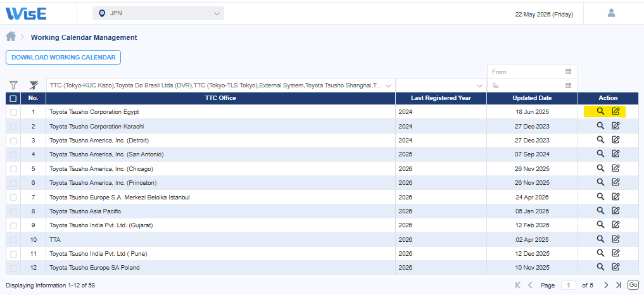View Pune office calendar
This screenshot has width=644, height=295.
click(x=600, y=253)
